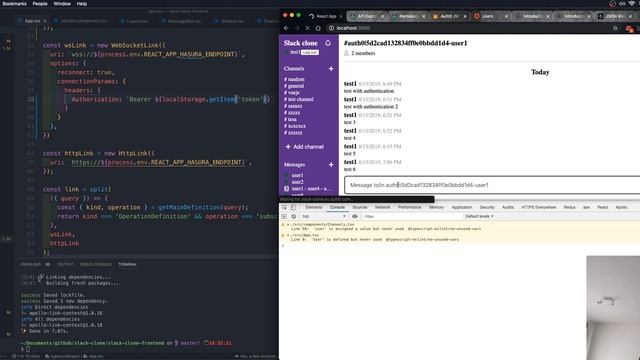This screenshot has width=640, height=360.
Task: Close the App.tsx editor tab
Action: pyautogui.click(x=45, y=21)
